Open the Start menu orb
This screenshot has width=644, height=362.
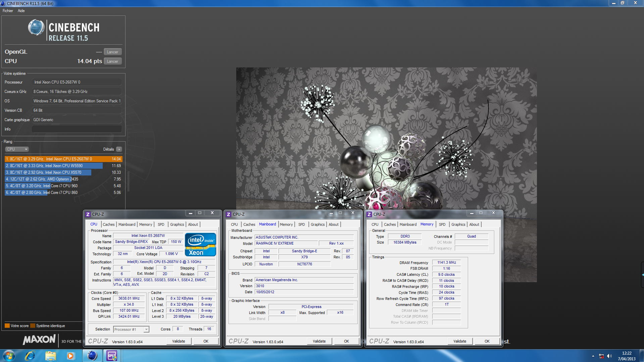(9, 356)
